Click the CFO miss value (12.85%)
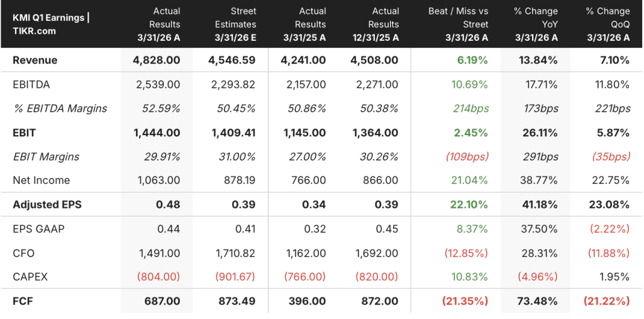The width and height of the screenshot is (644, 319). pyautogui.click(x=467, y=253)
